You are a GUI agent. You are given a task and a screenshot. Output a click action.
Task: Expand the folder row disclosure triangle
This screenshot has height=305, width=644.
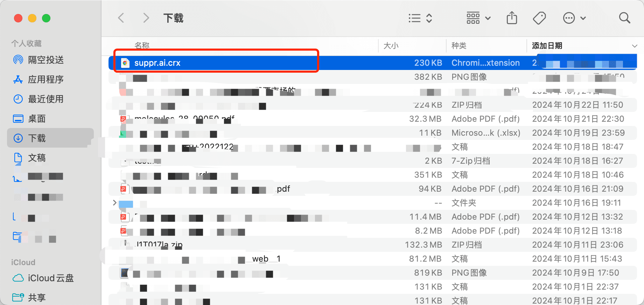click(x=114, y=203)
